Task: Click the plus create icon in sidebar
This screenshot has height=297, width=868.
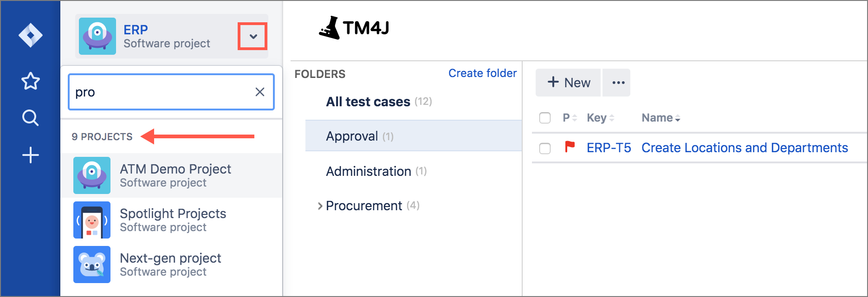Action: [x=31, y=155]
